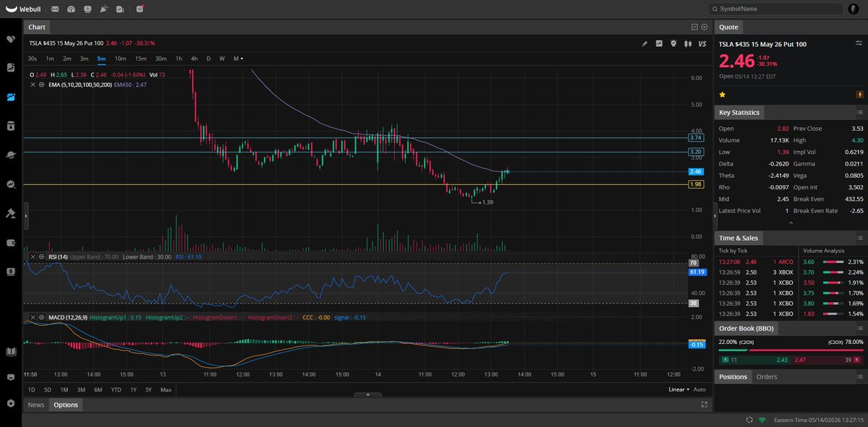Open the book learning icon in sidebar
This screenshot has width=868, height=427.
11,352
